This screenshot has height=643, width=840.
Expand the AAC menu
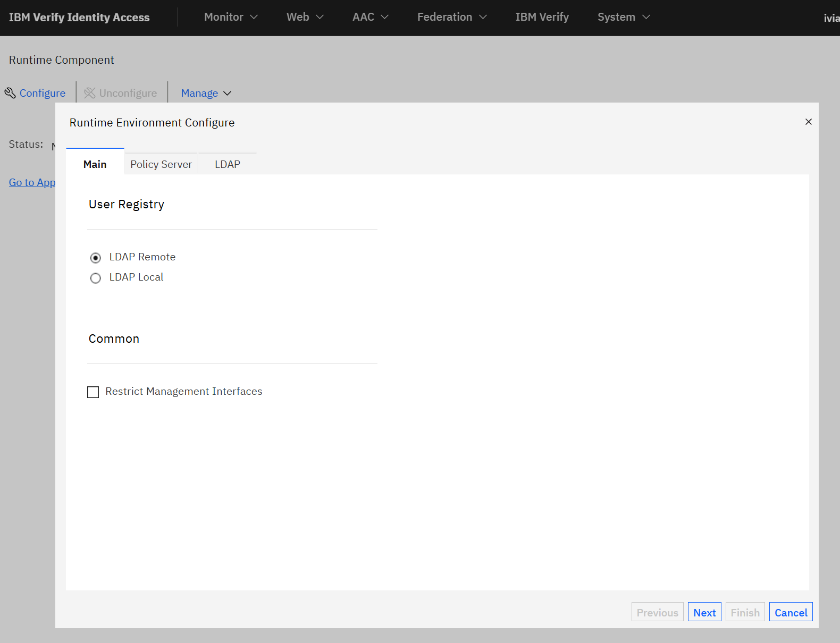(371, 17)
